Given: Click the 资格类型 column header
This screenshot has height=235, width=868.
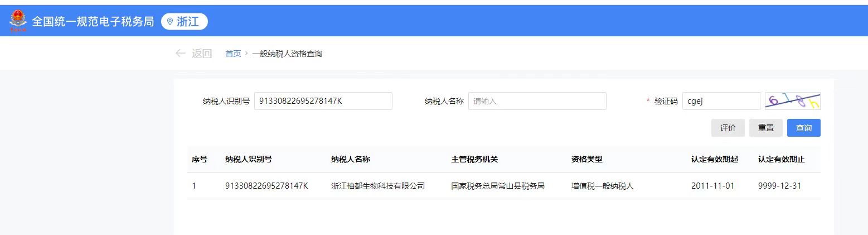Looking at the screenshot, I should (586, 159).
